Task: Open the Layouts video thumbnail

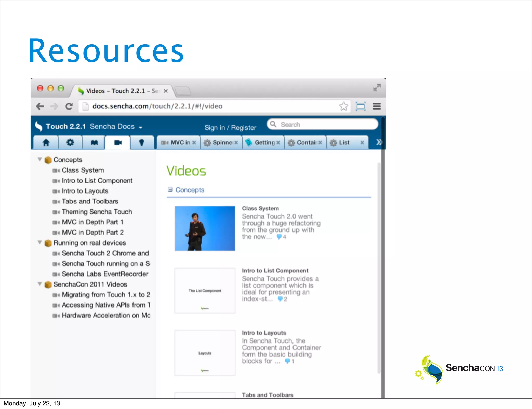Action: click(205, 353)
